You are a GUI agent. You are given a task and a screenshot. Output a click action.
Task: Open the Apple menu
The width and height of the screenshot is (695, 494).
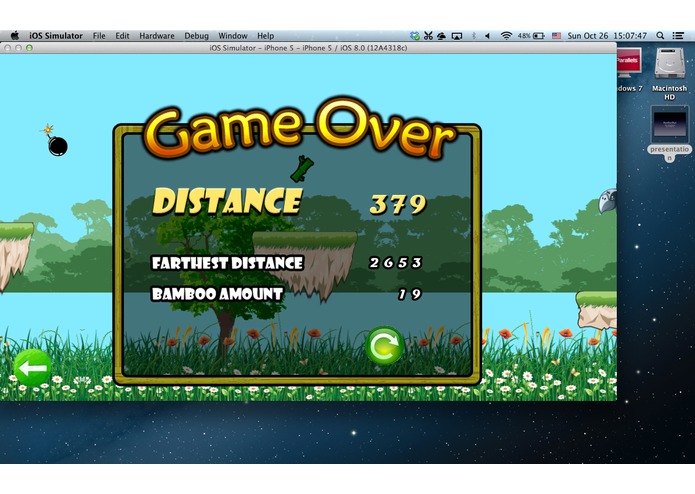pos(15,36)
